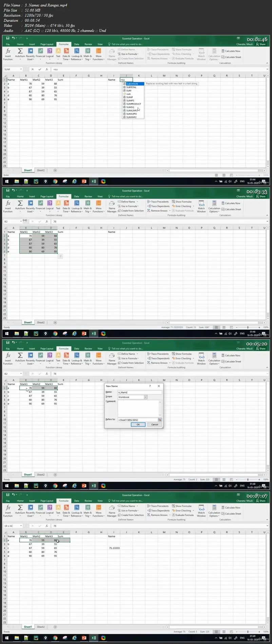Open Name Manager in the 00:03:33 frame

[112, 206]
